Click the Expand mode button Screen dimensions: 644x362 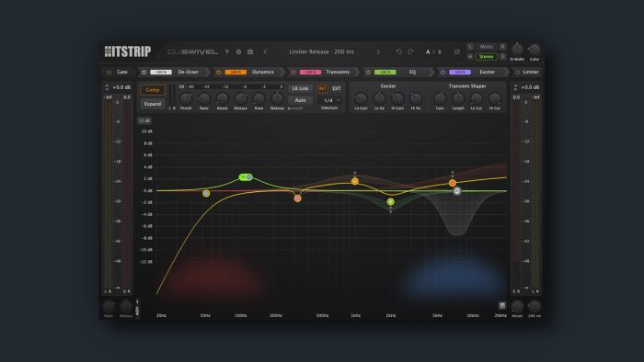(153, 104)
